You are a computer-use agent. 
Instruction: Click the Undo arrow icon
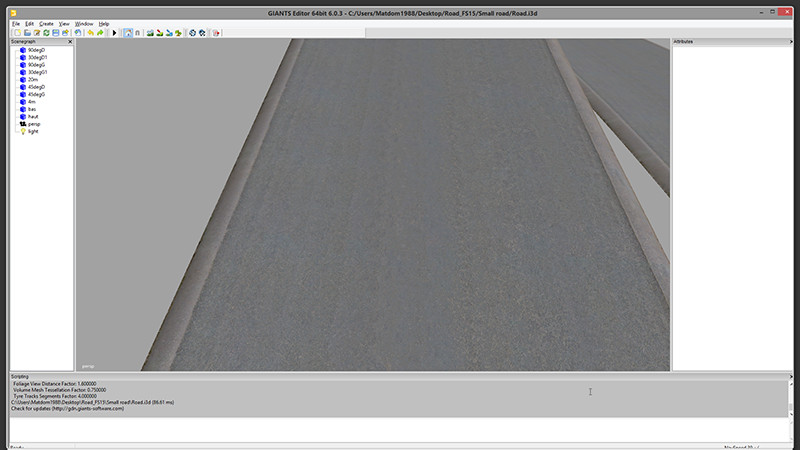(x=90, y=32)
